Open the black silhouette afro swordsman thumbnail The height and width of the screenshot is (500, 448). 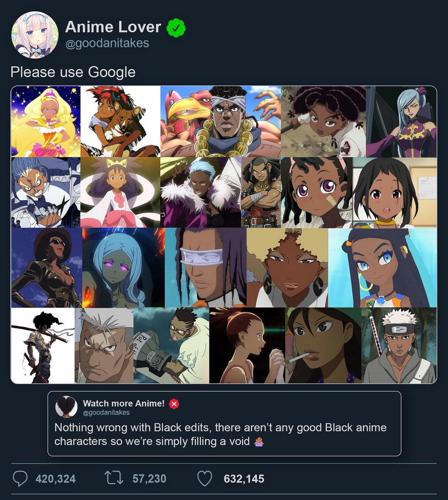(x=43, y=345)
